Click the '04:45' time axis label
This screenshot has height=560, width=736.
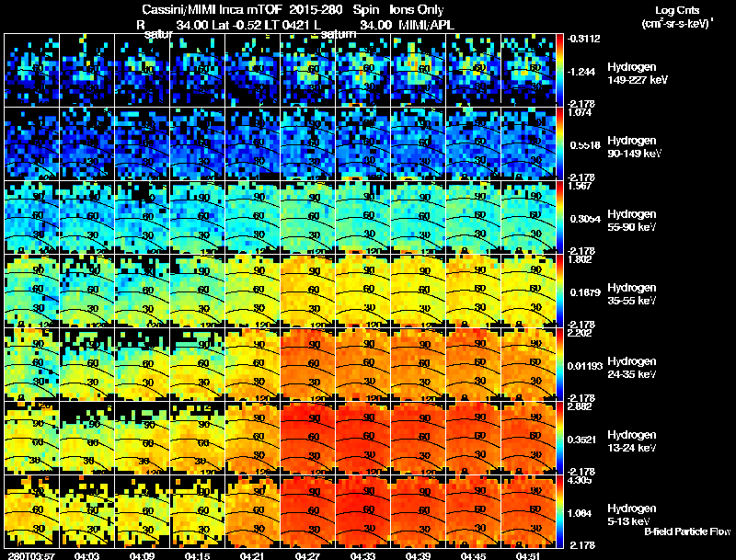click(473, 555)
